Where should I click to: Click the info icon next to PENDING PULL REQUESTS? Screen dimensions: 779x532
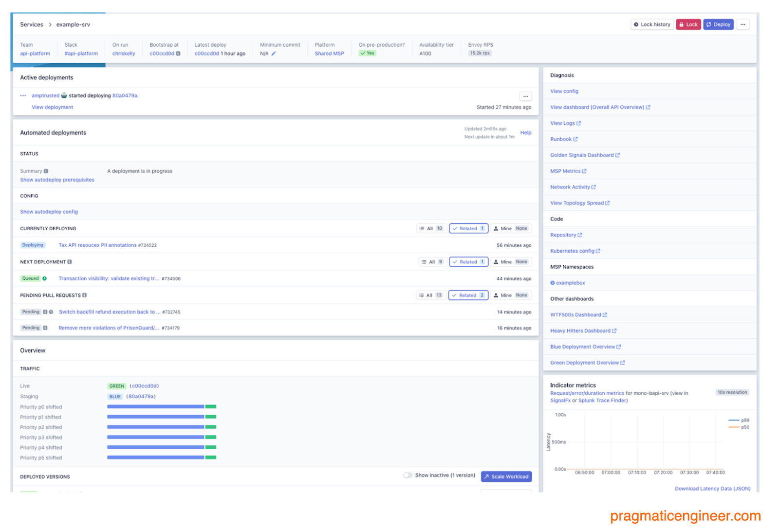[x=85, y=295]
